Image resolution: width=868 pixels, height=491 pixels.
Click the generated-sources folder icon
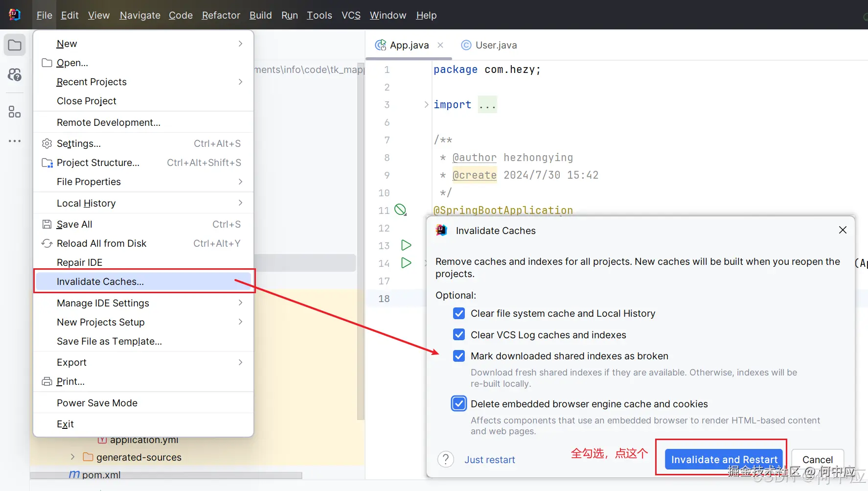(x=88, y=457)
